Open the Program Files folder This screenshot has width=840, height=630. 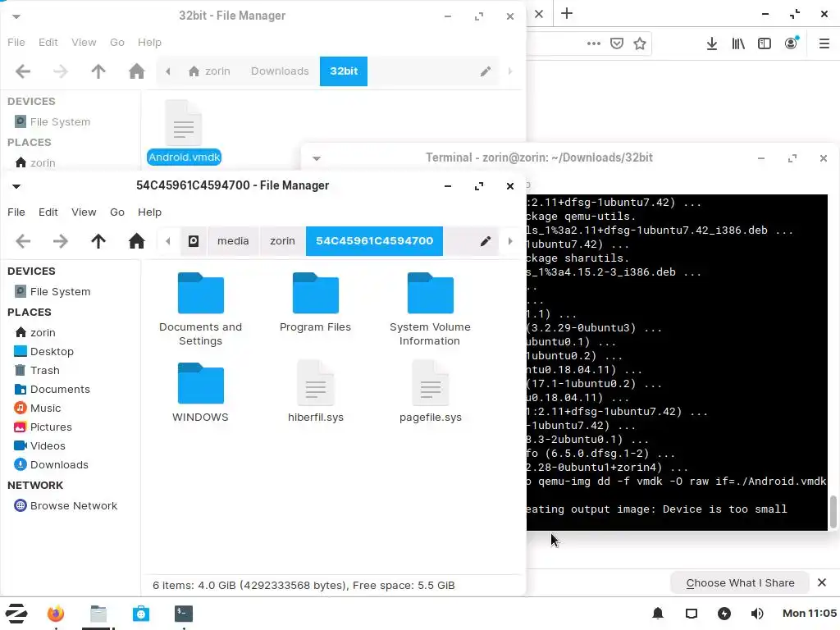[x=315, y=304]
